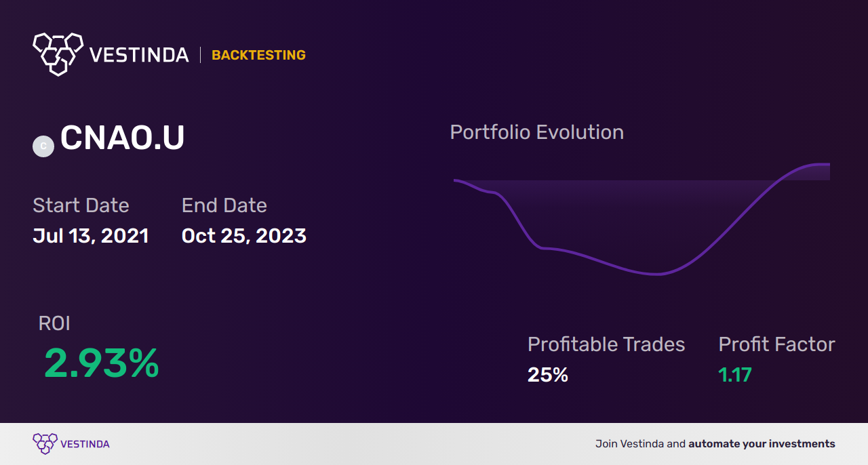Click the VESTINDA brand name in header
The image size is (868, 465).
pyautogui.click(x=139, y=56)
